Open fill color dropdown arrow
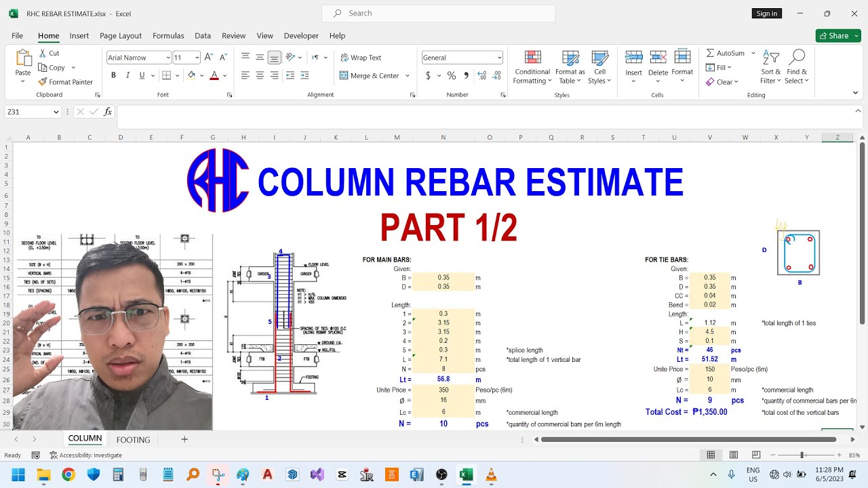The image size is (868, 488). tap(201, 75)
